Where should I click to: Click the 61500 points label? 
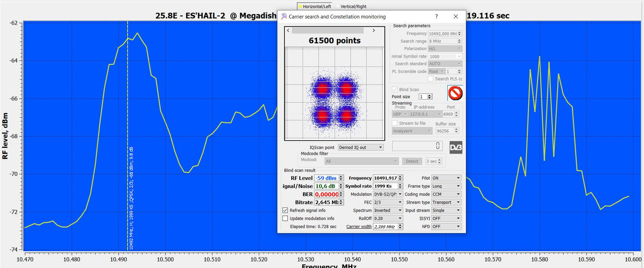[335, 41]
